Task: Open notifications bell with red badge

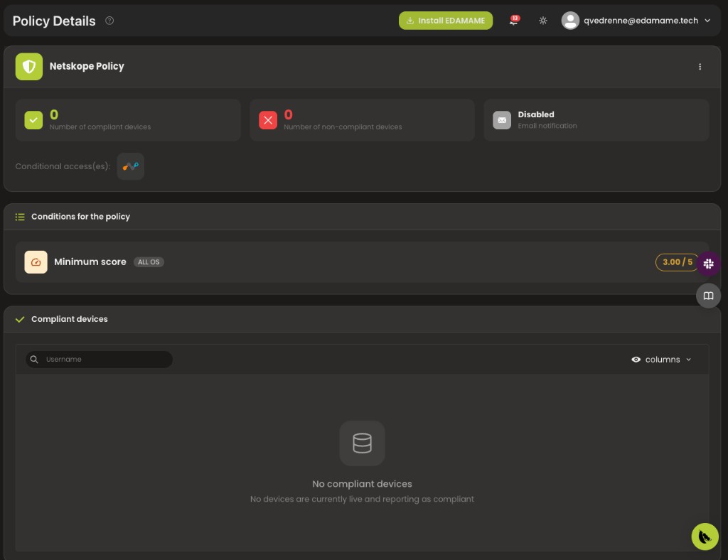Action: click(514, 21)
